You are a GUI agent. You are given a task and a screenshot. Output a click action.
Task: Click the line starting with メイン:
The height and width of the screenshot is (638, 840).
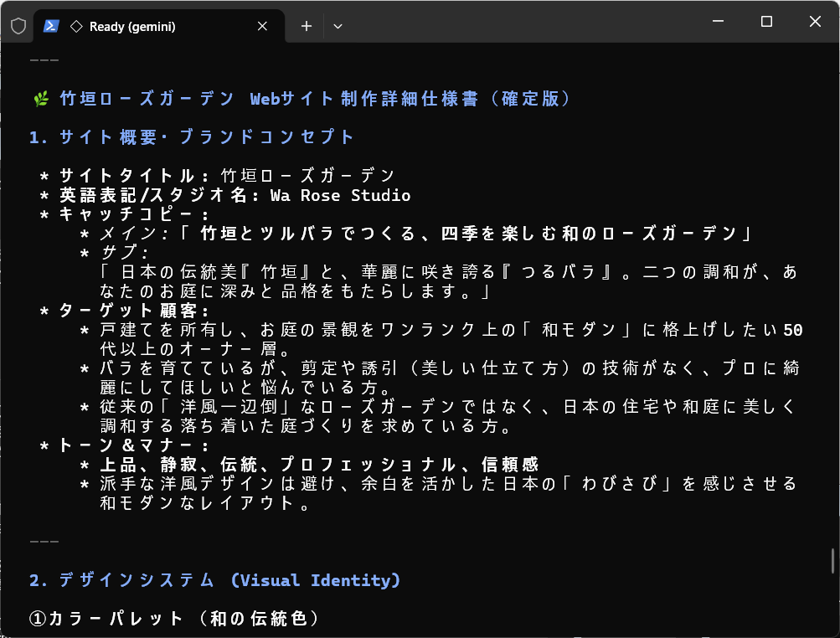point(425,234)
